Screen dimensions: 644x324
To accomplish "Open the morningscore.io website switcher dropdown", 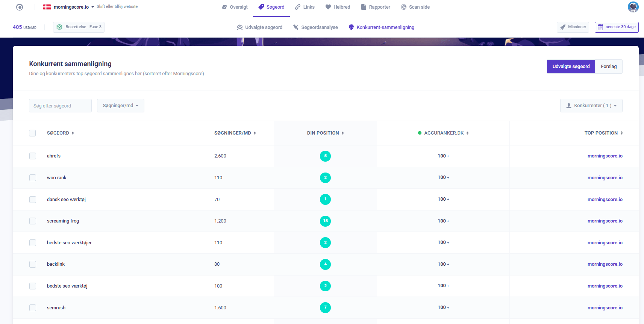I will (x=74, y=7).
